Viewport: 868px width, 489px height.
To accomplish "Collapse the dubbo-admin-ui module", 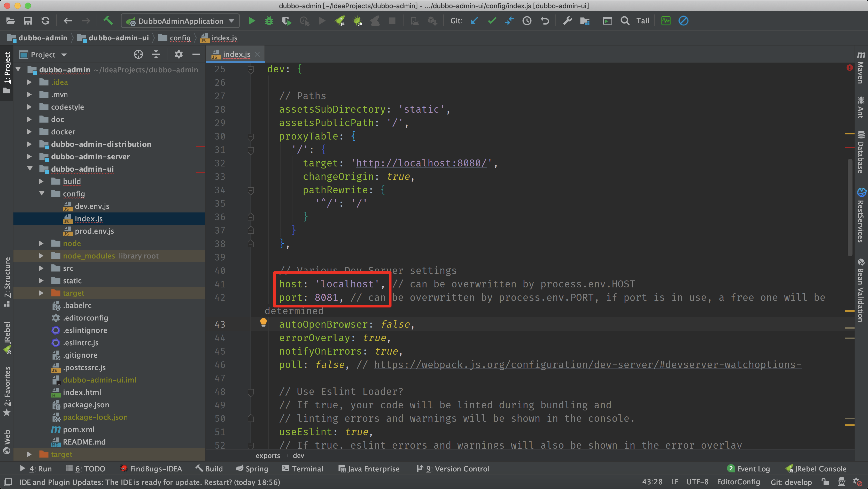I will [x=30, y=169].
